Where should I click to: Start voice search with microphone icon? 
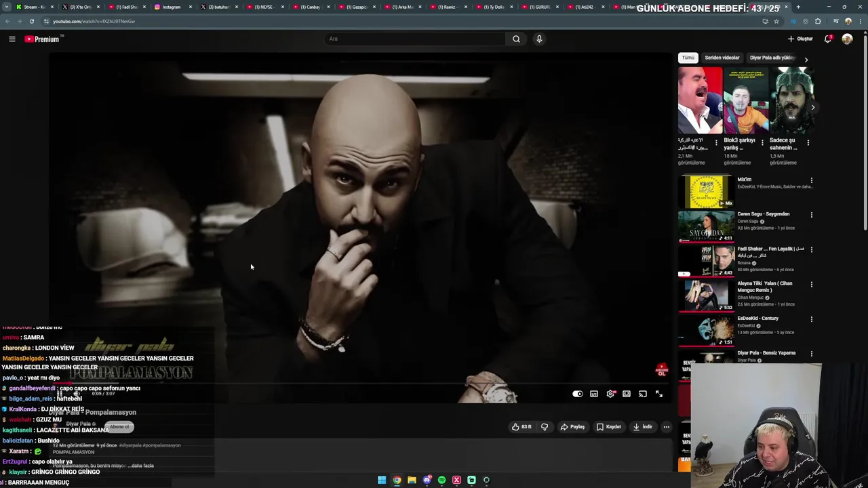coord(539,39)
